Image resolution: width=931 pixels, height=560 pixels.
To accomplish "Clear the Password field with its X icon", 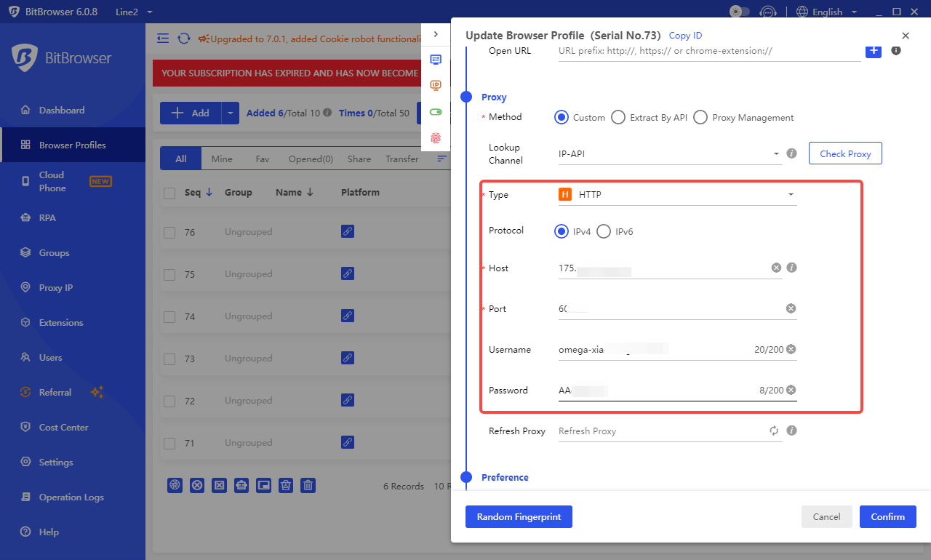I will (x=791, y=391).
